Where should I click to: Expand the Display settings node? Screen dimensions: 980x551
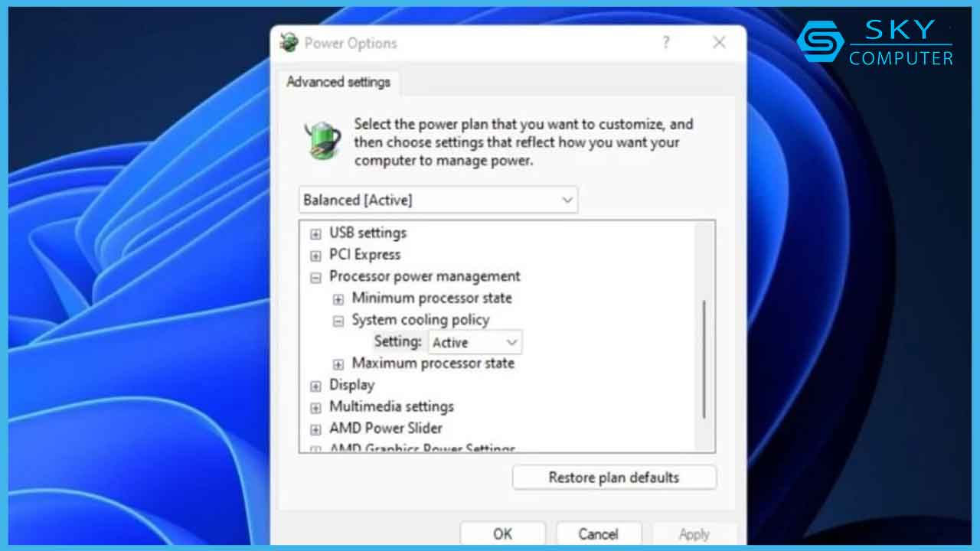point(315,386)
